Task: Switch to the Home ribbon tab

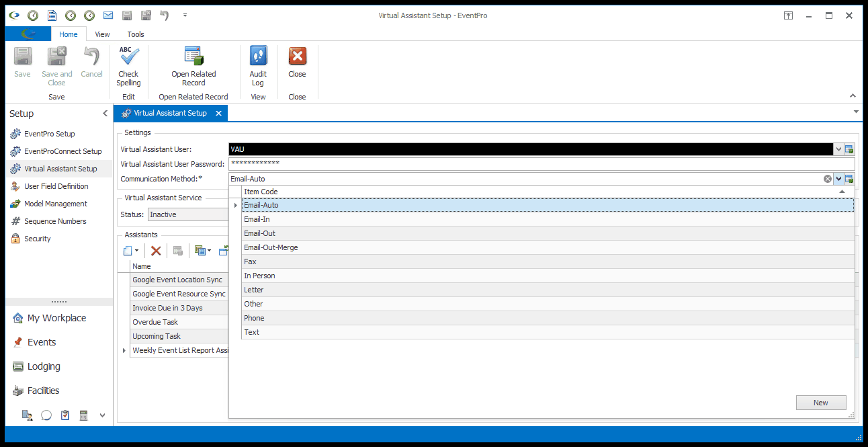Action: [68, 34]
